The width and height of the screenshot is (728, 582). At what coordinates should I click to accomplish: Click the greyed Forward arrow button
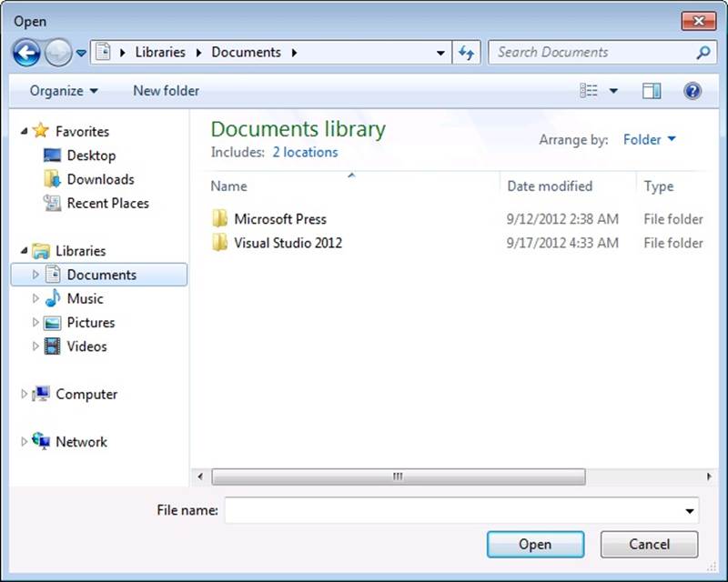point(58,53)
